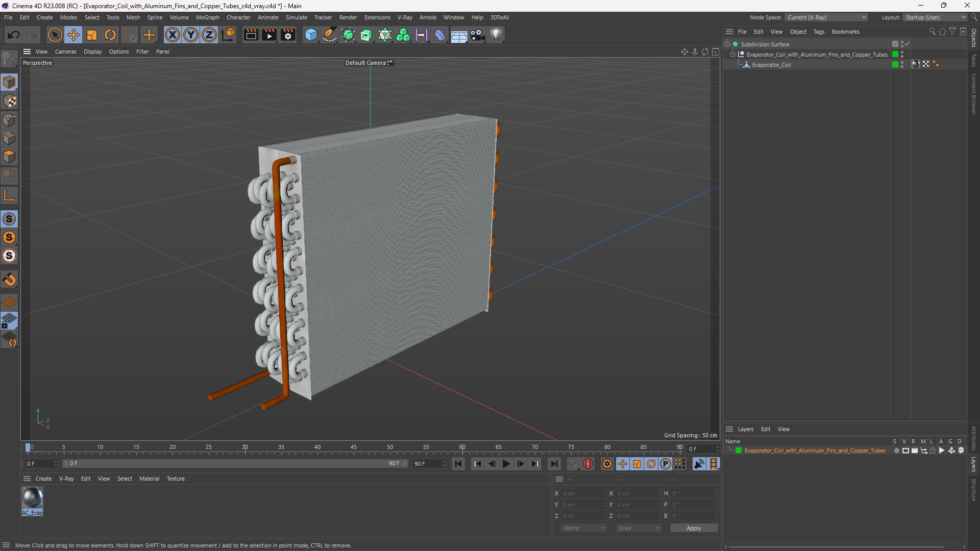Click the Spline Pen tool icon

click(330, 35)
